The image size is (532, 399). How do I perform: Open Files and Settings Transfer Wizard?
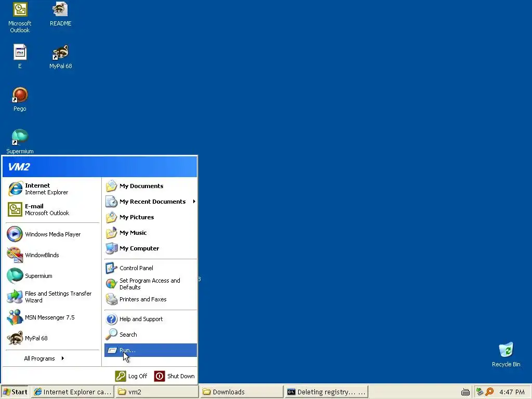pos(52,297)
